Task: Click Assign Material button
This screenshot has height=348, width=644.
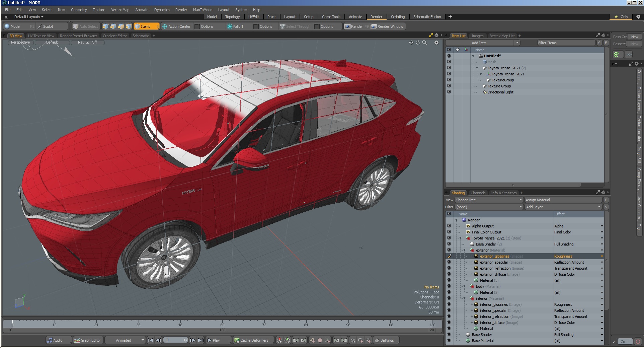Action: 563,200
